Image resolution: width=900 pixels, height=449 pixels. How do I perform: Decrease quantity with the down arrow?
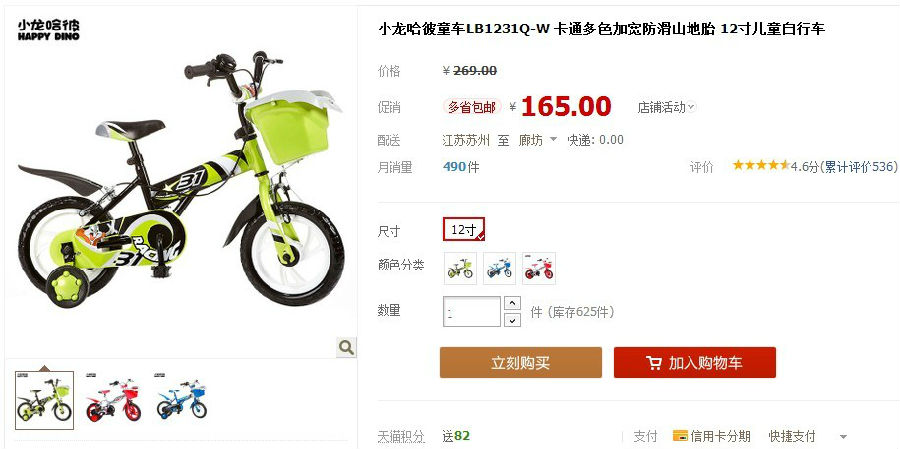(512, 320)
